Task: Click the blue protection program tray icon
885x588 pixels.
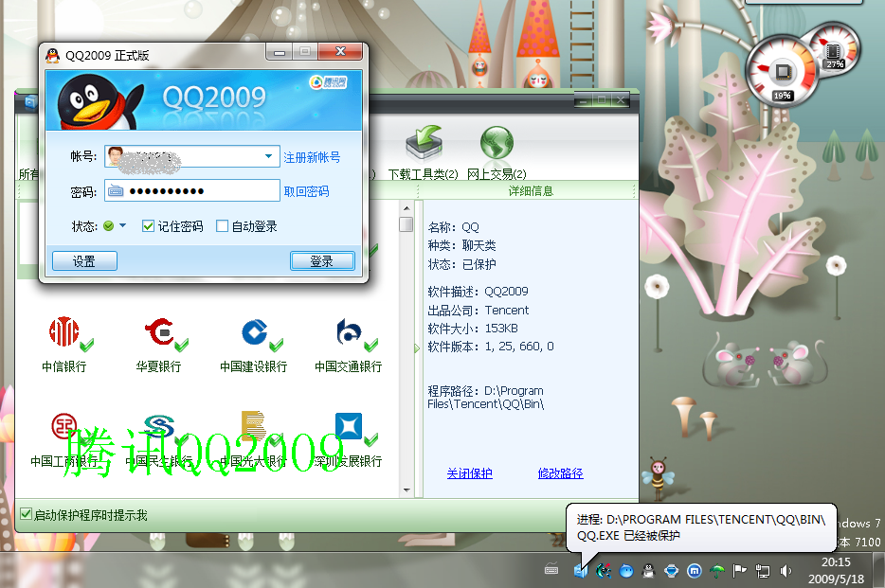Action: pos(580,571)
